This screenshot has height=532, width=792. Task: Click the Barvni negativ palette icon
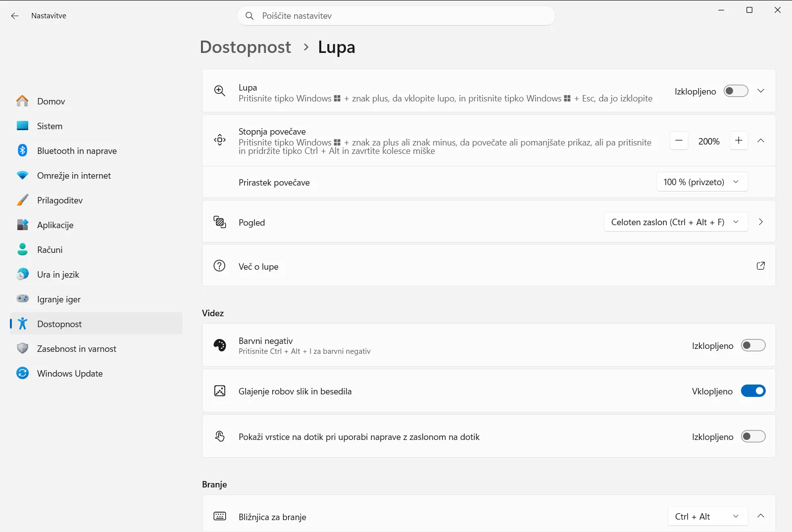point(220,345)
